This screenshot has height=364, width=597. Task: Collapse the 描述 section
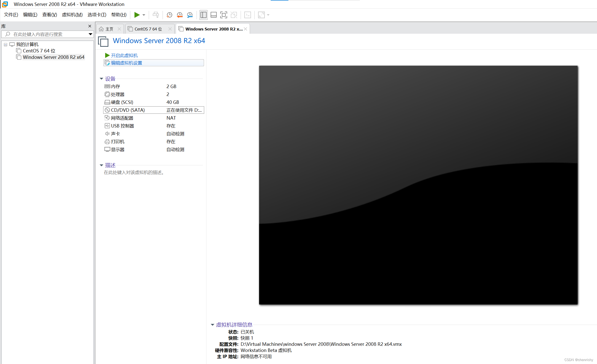[x=101, y=165]
